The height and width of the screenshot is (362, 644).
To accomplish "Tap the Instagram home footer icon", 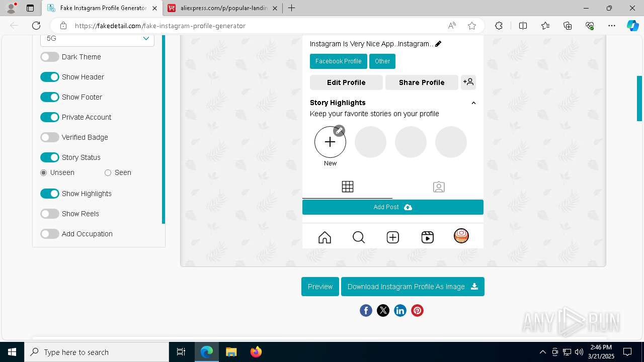I will click(x=325, y=237).
